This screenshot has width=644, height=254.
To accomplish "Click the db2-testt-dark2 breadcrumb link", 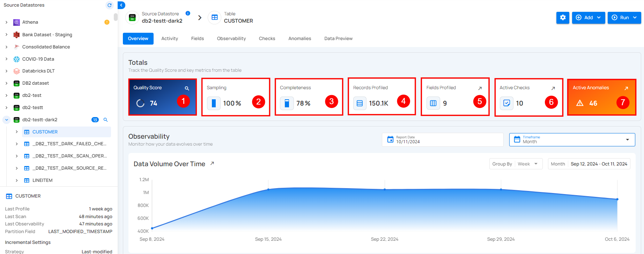I will pos(162,21).
